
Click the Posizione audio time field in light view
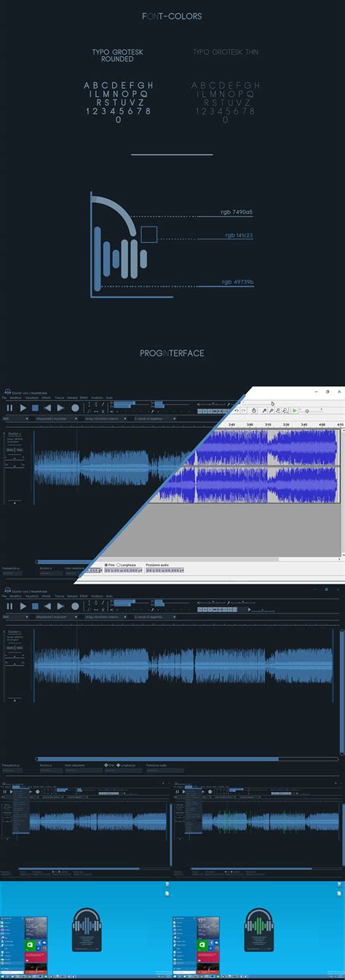pos(164,571)
